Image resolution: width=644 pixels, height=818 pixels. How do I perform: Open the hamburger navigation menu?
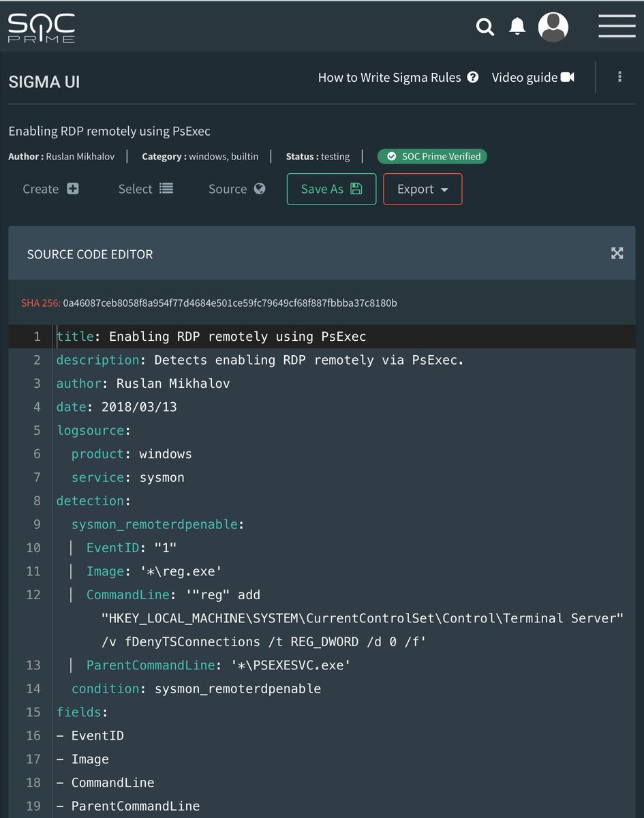617,26
